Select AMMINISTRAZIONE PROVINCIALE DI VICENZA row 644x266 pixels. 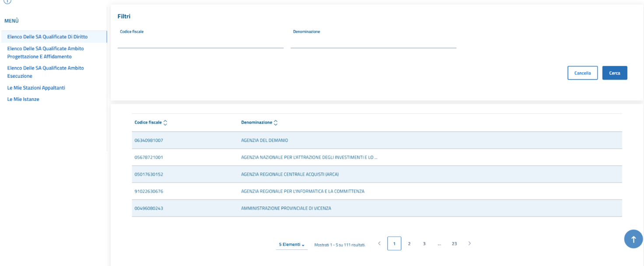pyautogui.click(x=286, y=208)
